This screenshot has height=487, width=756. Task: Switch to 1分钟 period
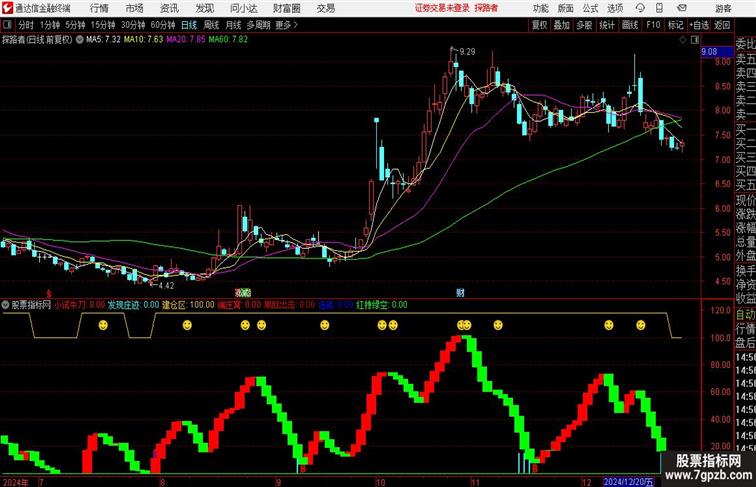50,25
